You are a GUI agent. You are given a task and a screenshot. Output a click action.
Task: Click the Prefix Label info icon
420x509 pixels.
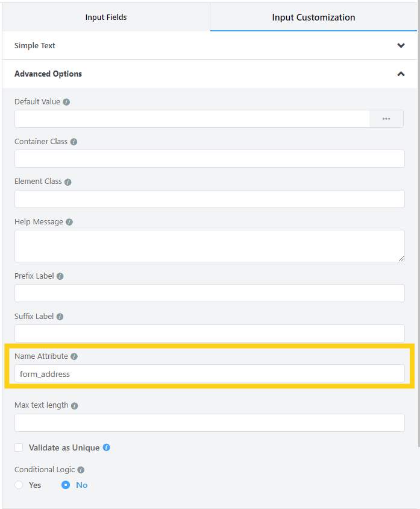(x=60, y=276)
